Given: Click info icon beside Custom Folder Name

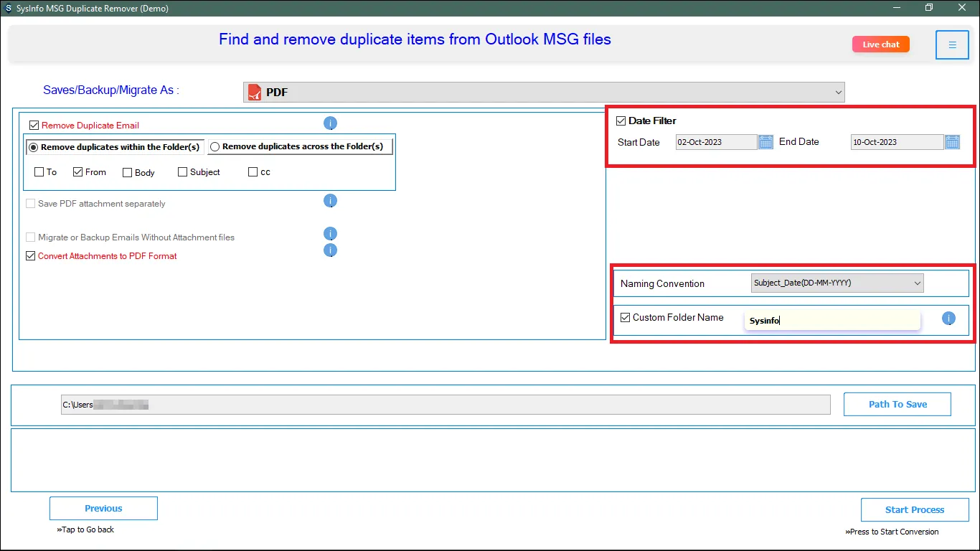Looking at the screenshot, I should tap(948, 319).
